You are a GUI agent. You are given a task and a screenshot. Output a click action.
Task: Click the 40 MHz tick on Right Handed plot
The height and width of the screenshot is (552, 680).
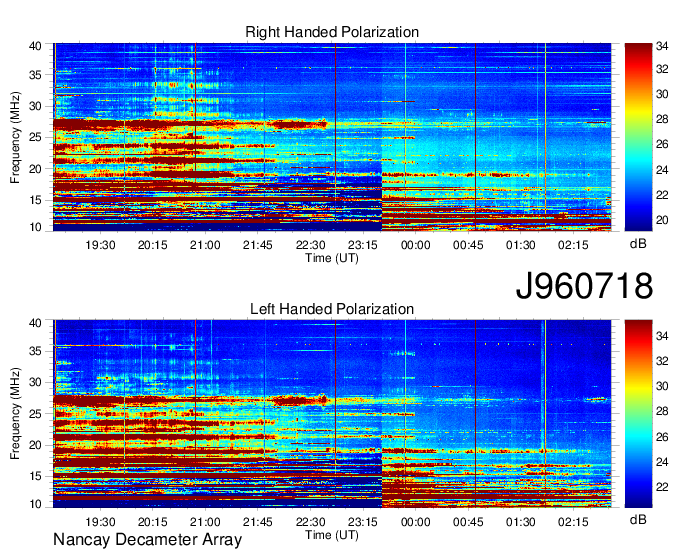[35, 46]
